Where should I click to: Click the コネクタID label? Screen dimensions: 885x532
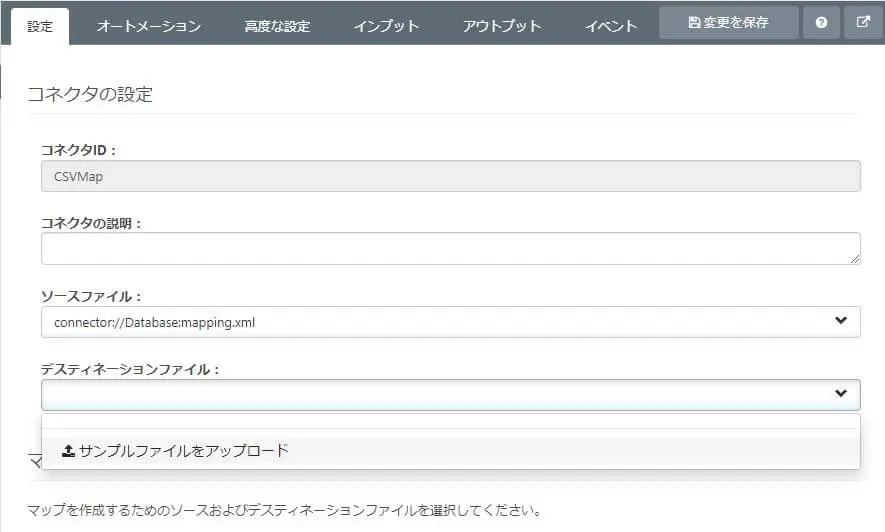78,150
